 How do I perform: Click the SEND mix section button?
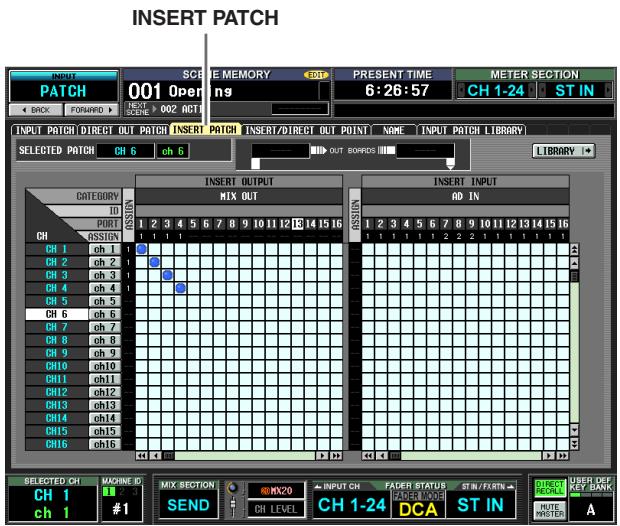click(188, 505)
